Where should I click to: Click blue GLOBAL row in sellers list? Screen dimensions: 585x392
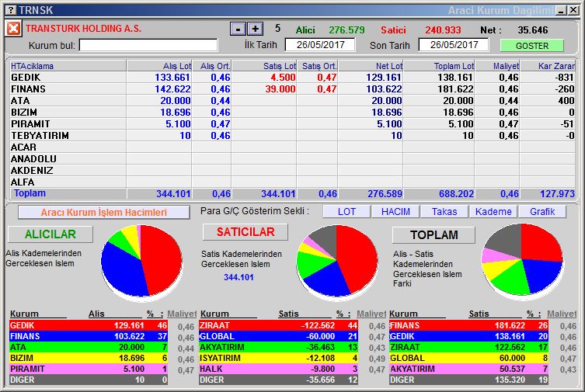(x=278, y=336)
